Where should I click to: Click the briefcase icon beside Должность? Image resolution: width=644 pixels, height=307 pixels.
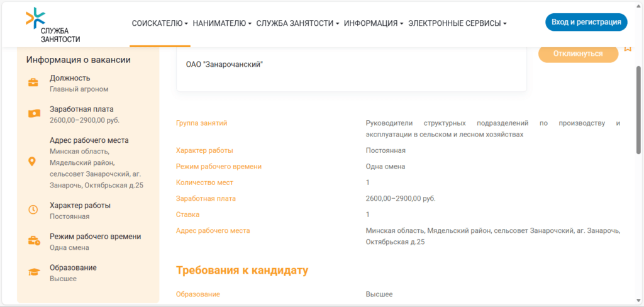(x=33, y=83)
